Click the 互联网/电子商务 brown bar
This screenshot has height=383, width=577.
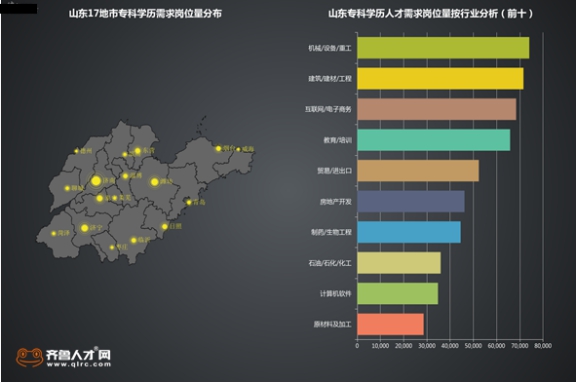point(437,109)
